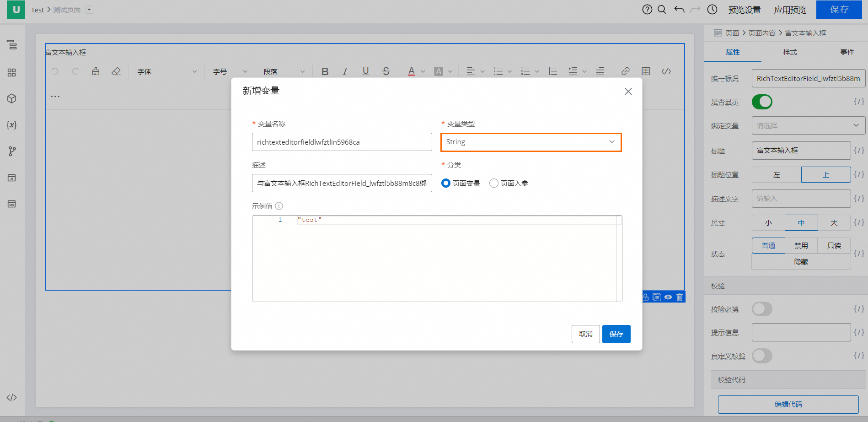Open source code view in editor toolbar
Viewport: 868px width, 422px height.
coord(666,71)
